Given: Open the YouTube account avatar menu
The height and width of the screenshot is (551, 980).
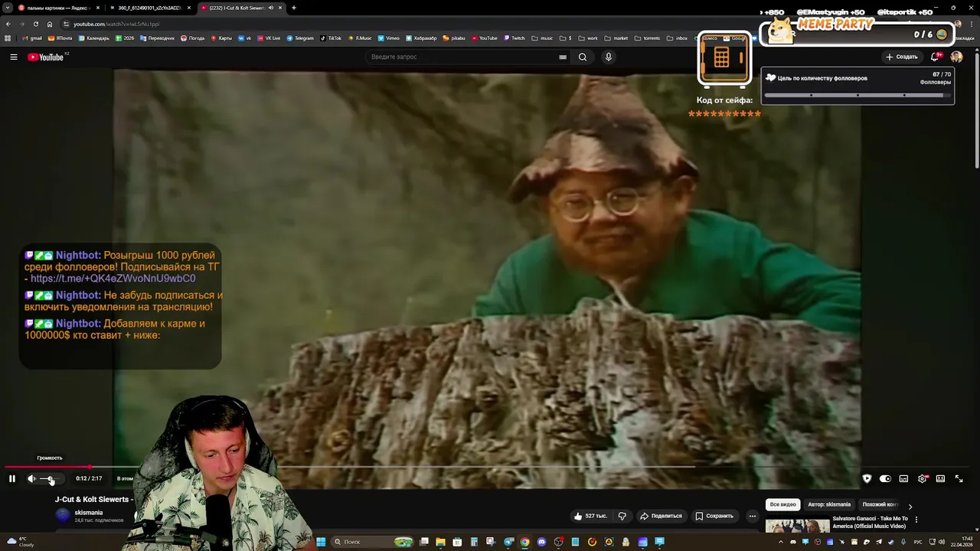Looking at the screenshot, I should [956, 57].
